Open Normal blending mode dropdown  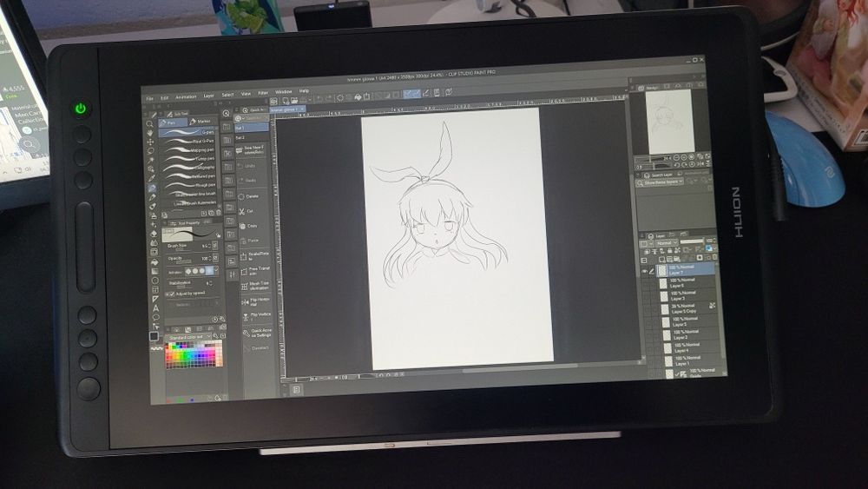click(x=666, y=242)
